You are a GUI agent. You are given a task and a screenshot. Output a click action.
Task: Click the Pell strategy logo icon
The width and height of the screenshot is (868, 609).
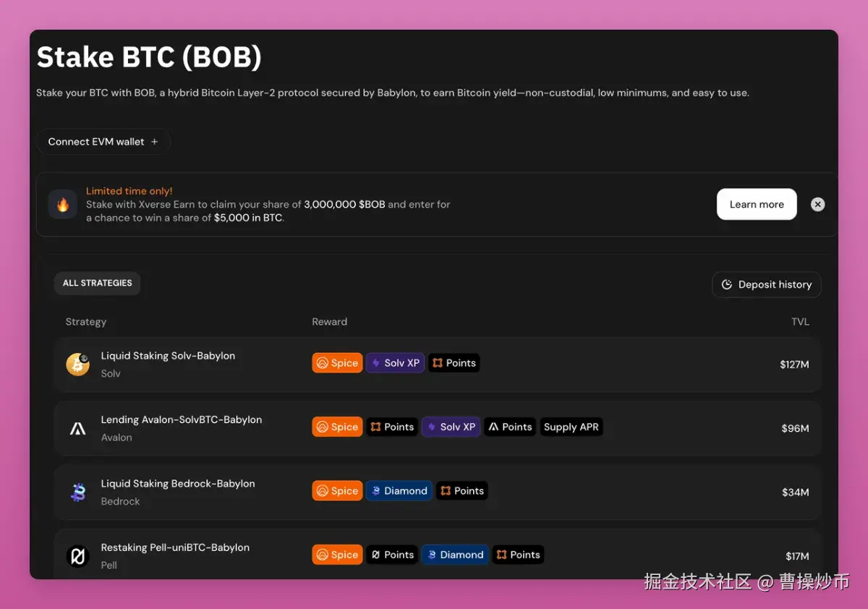click(77, 556)
